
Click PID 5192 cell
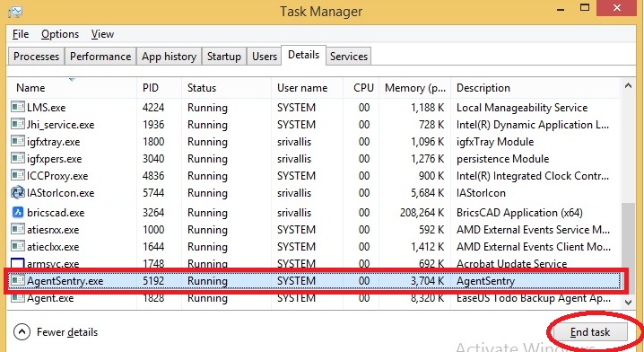pos(153,281)
